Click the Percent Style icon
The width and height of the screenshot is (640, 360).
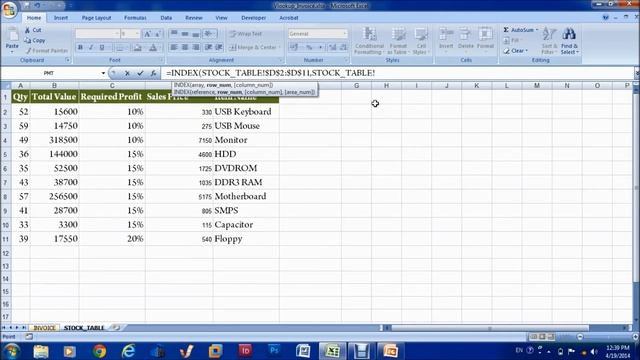pos(309,48)
